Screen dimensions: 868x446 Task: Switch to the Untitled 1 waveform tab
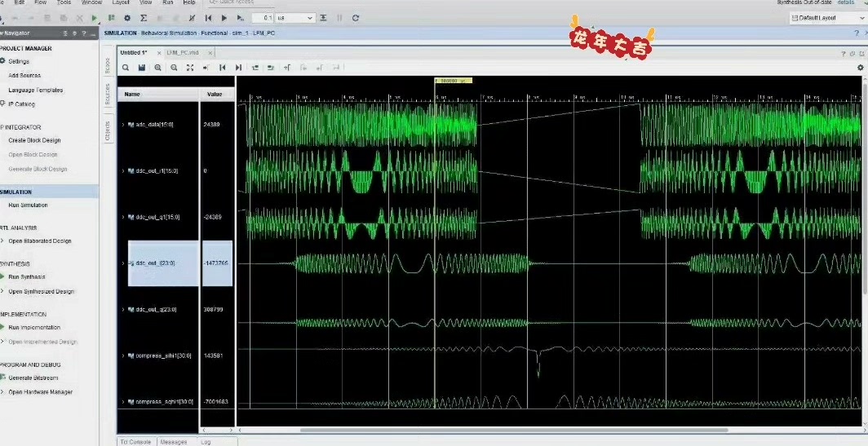134,52
